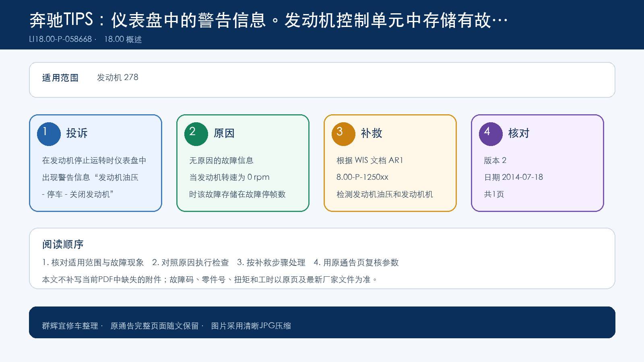Click step 4. 用原通告页复核参数
644x362 pixels.
356,263
